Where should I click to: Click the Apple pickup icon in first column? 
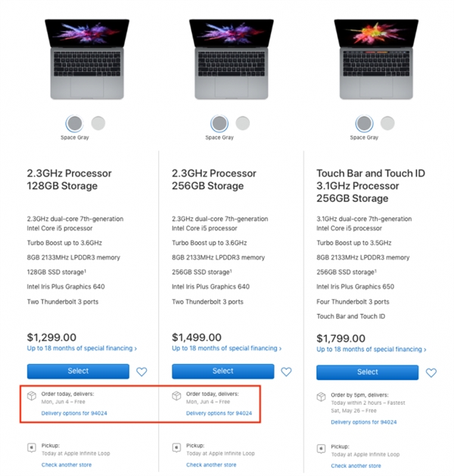(32, 447)
